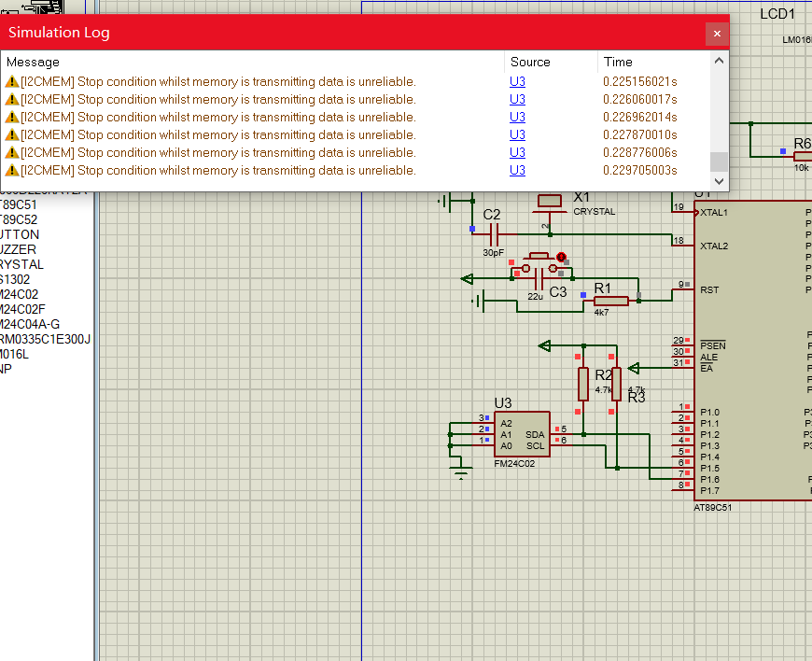Select the RYSTAL entry in the device list
Viewport: 812px width, 661px height.
pyautogui.click(x=21, y=265)
